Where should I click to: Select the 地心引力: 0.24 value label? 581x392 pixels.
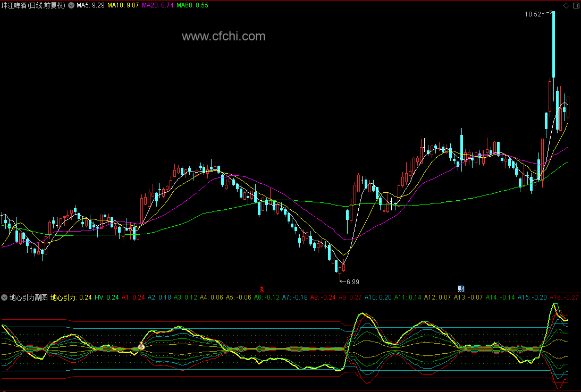tap(71, 297)
